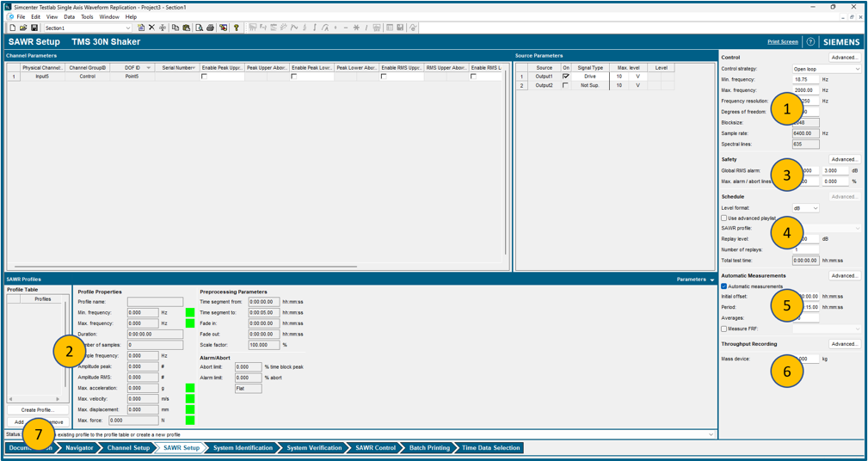868x461 pixels.
Task: Open the Tools menu
Action: coord(87,16)
